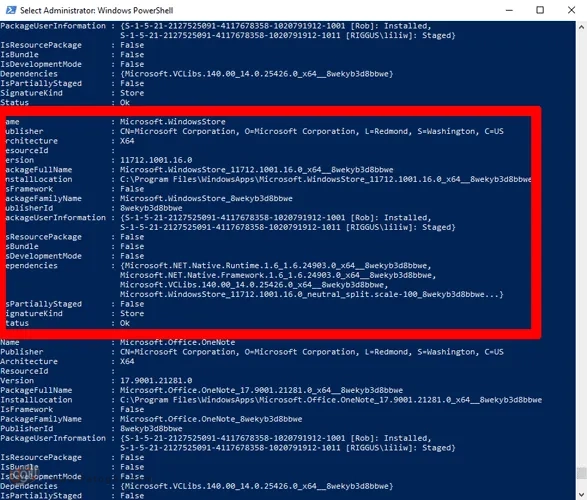Maximize the PowerShell window
The width and height of the screenshot is (587, 500).
(x=540, y=10)
